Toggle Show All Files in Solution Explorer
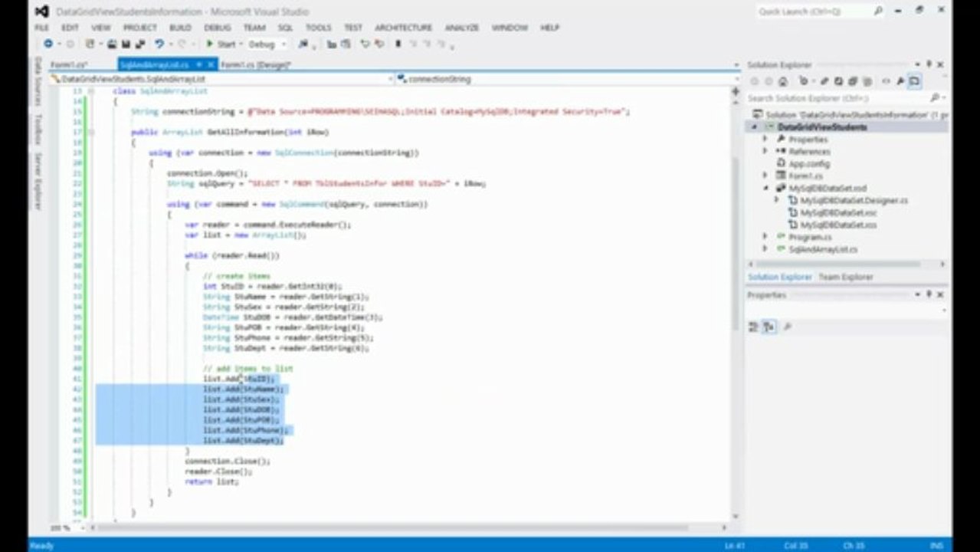 point(867,81)
